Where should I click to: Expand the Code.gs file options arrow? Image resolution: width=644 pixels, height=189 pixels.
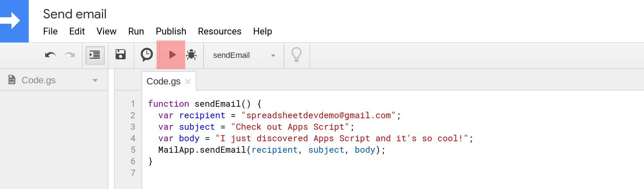[95, 80]
